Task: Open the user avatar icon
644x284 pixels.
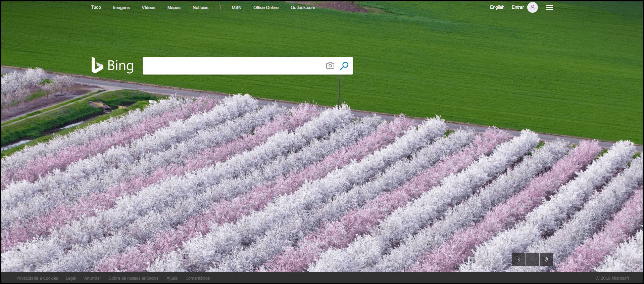Action: (533, 7)
